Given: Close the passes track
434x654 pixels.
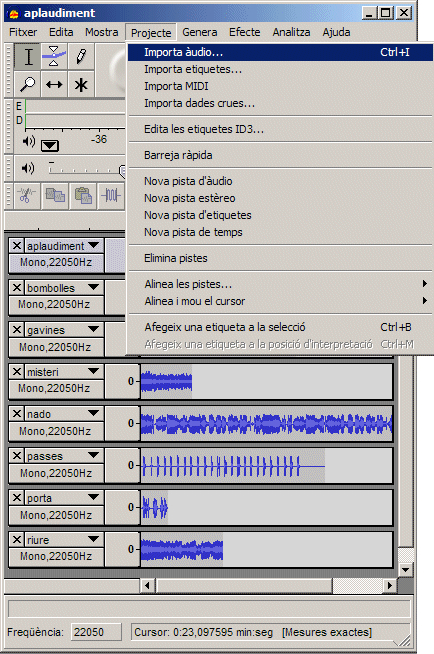Looking at the screenshot, I should (x=17, y=455).
